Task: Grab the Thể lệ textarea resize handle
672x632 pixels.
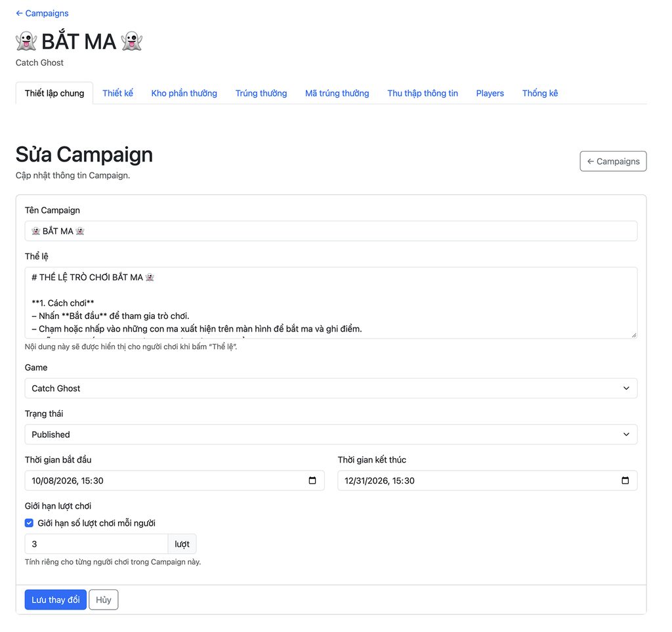Action: pos(633,335)
